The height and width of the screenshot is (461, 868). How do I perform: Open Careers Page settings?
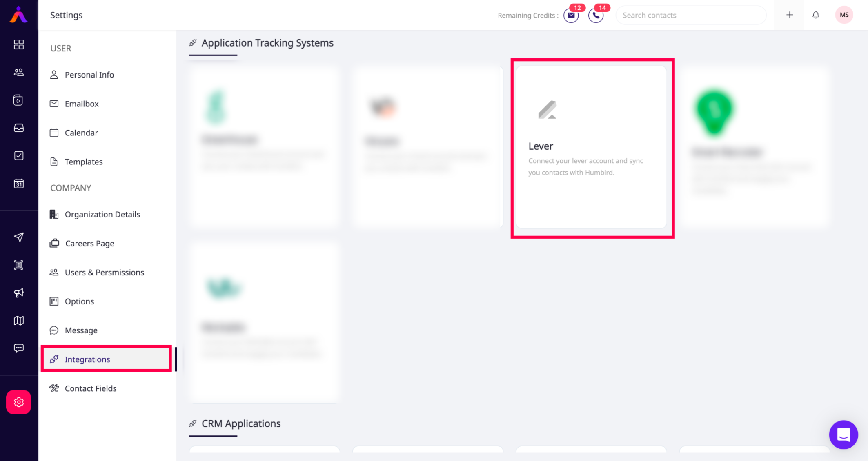pos(89,243)
